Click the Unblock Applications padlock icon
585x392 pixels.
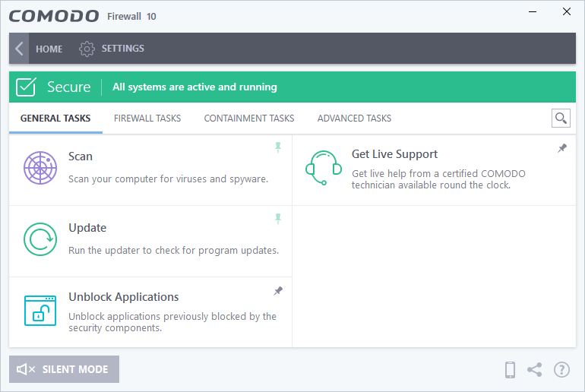[x=40, y=310]
